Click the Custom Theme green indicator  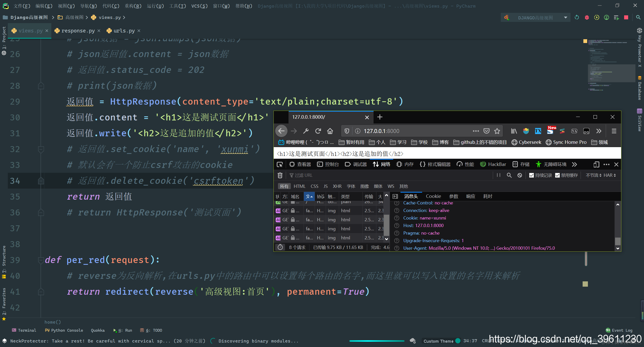[x=458, y=341]
